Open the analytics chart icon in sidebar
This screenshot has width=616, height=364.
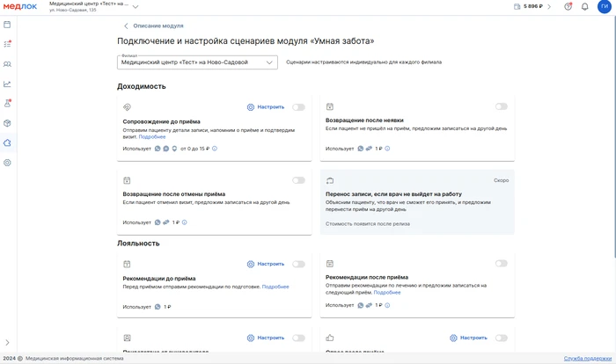click(7, 84)
